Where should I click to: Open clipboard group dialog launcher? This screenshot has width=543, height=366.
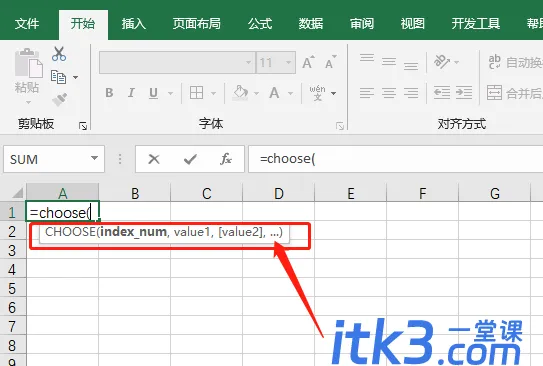click(83, 126)
